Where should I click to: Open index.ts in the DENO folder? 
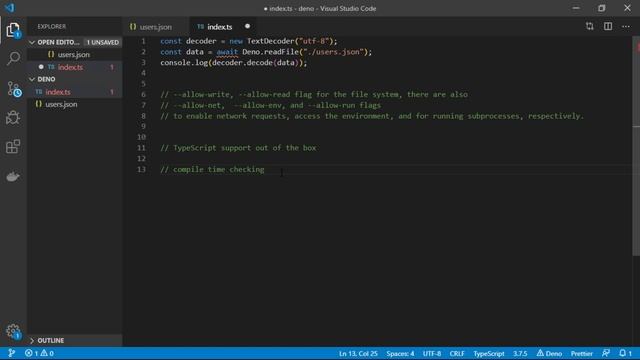pyautogui.click(x=75, y=92)
